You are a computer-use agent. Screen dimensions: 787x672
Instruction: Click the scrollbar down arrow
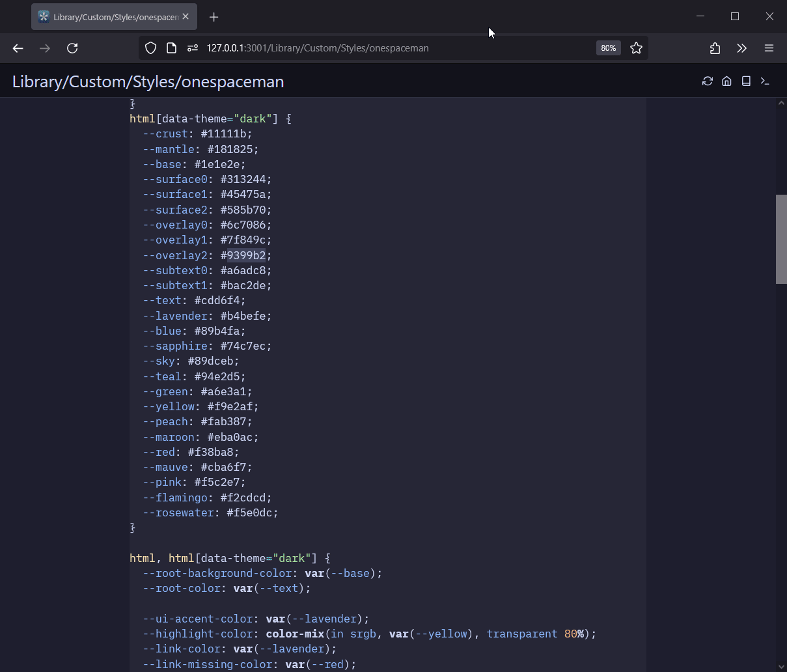click(x=781, y=666)
